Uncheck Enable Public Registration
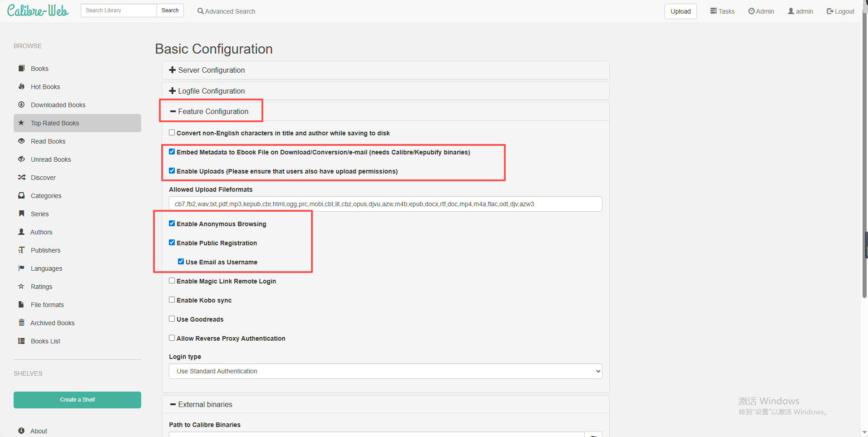Image resolution: width=868 pixels, height=437 pixels. (x=172, y=243)
